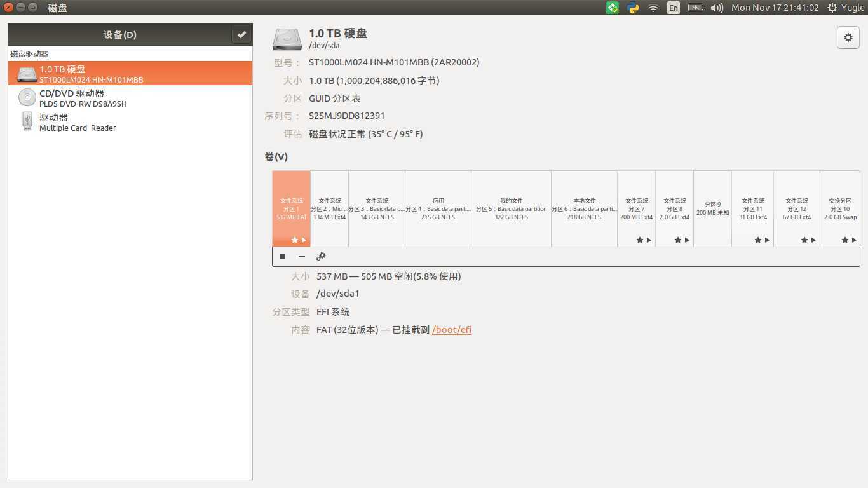The image size is (868, 488).
Task: Select partition 3 143 GB NTFS
Action: [377, 208]
